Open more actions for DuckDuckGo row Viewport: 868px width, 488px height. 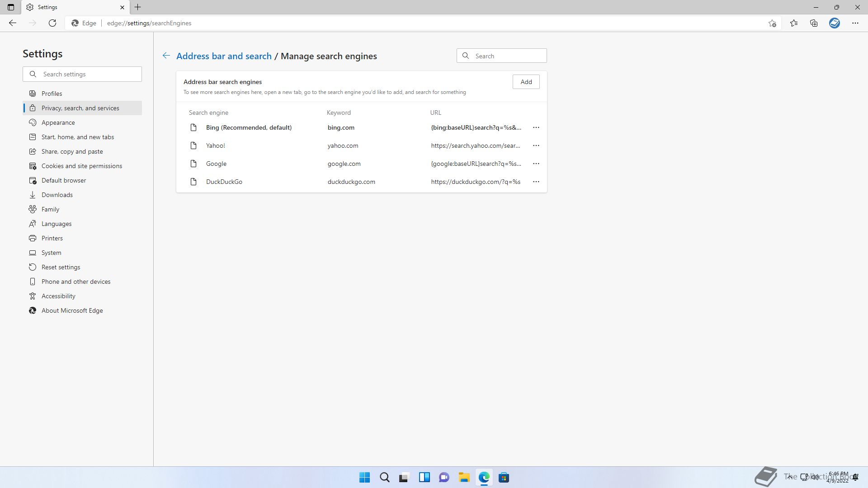pos(536,182)
